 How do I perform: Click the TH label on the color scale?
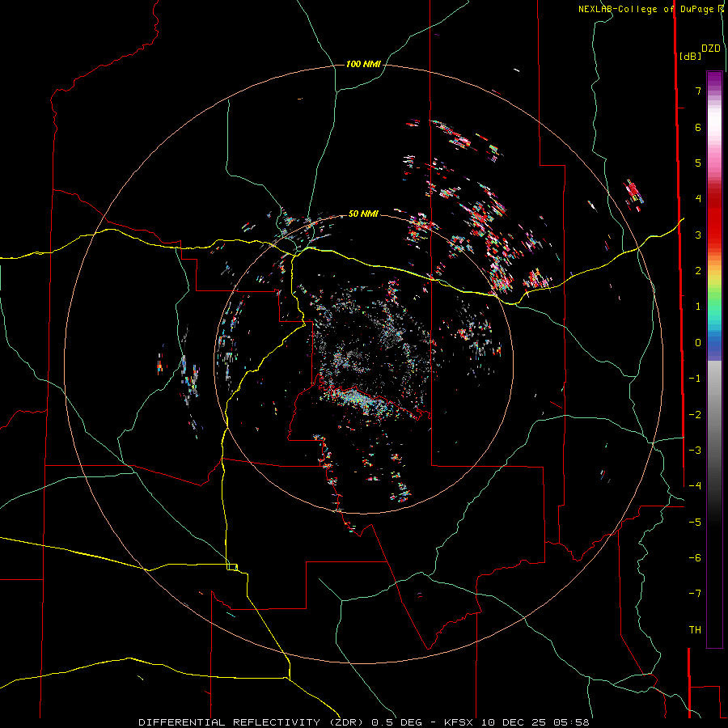[695, 630]
